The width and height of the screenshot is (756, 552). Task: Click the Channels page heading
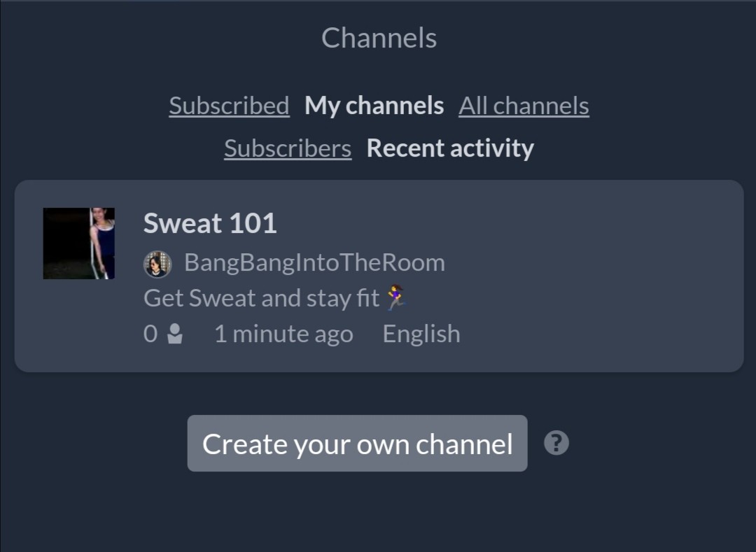click(379, 38)
